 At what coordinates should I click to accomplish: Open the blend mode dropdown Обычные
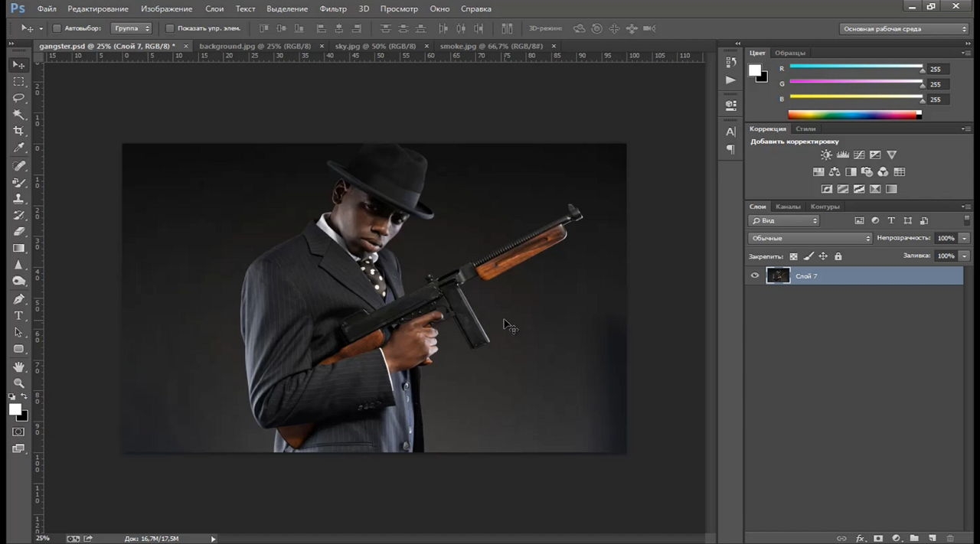tap(810, 238)
